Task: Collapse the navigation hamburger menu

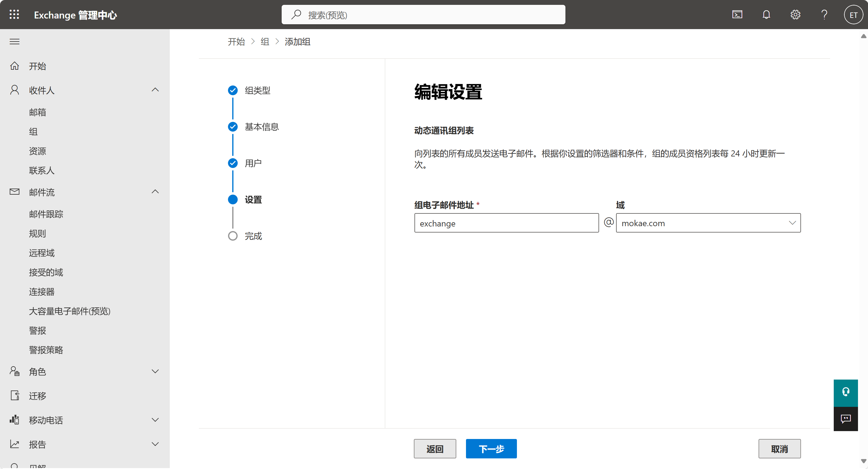Action: pos(15,42)
